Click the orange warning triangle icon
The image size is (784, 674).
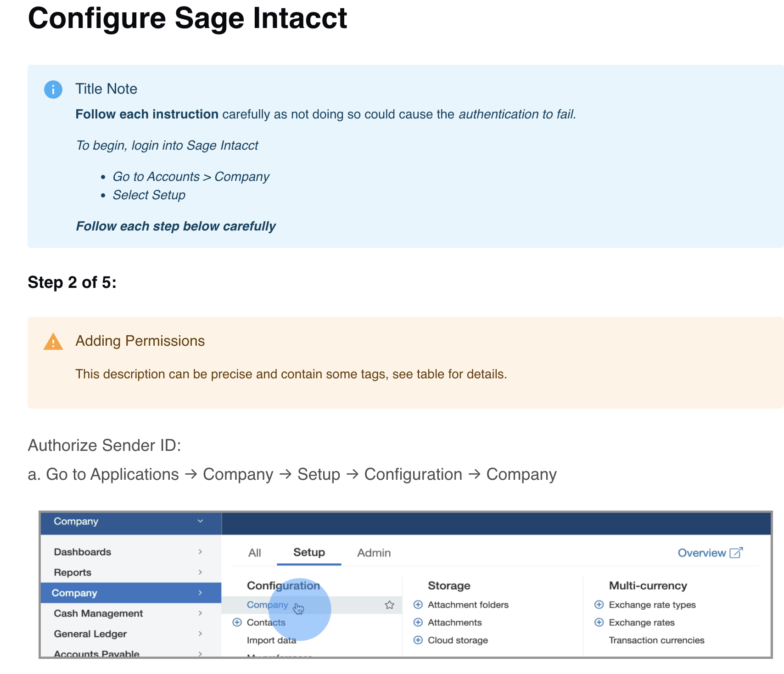[53, 342]
